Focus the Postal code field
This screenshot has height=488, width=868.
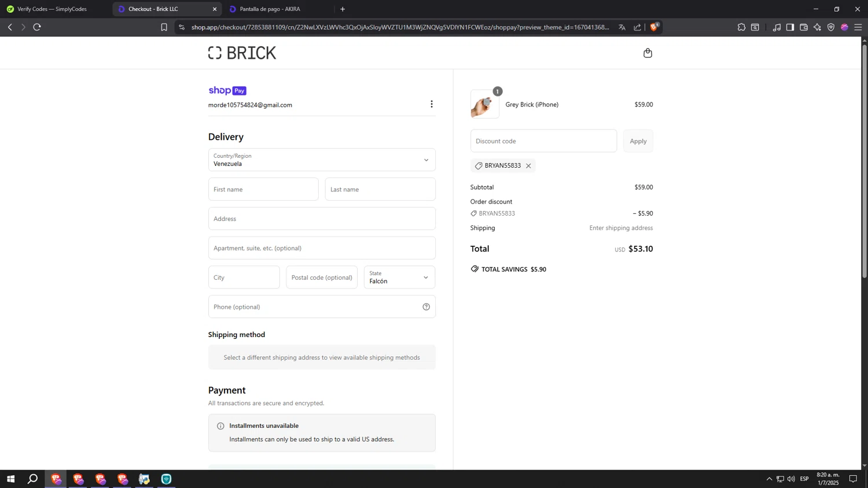click(322, 278)
